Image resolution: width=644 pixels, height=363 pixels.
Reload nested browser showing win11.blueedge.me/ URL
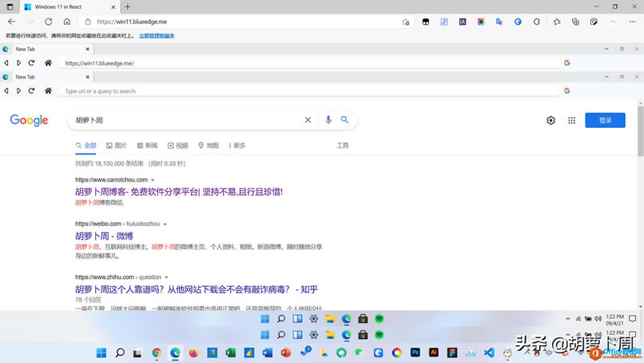[x=32, y=63]
